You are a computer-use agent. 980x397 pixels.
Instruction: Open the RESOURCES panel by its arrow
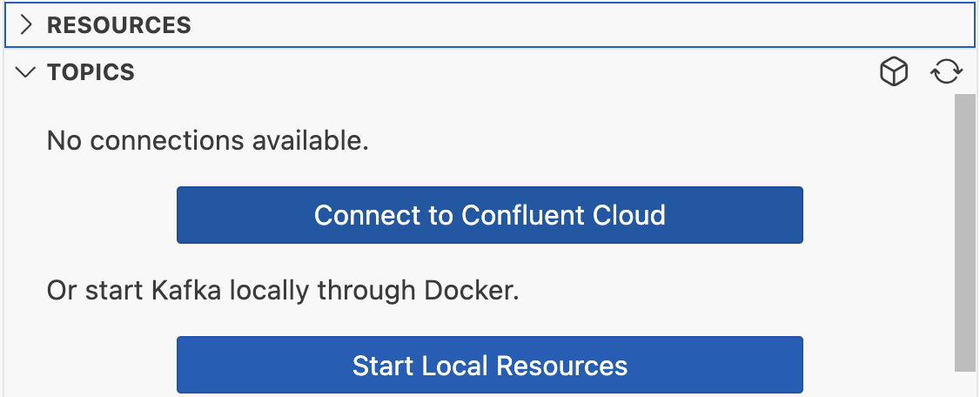tap(25, 25)
